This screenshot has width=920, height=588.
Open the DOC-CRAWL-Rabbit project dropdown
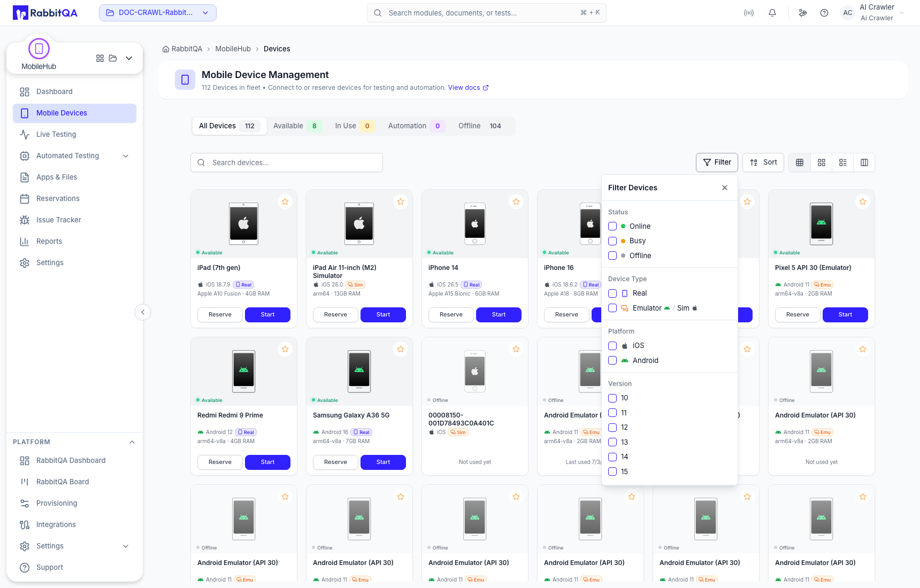pyautogui.click(x=158, y=13)
